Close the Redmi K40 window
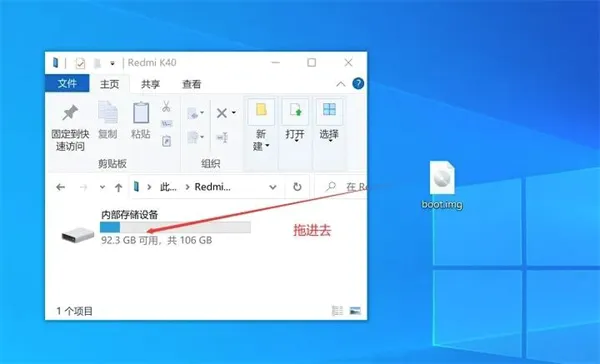 click(x=348, y=62)
